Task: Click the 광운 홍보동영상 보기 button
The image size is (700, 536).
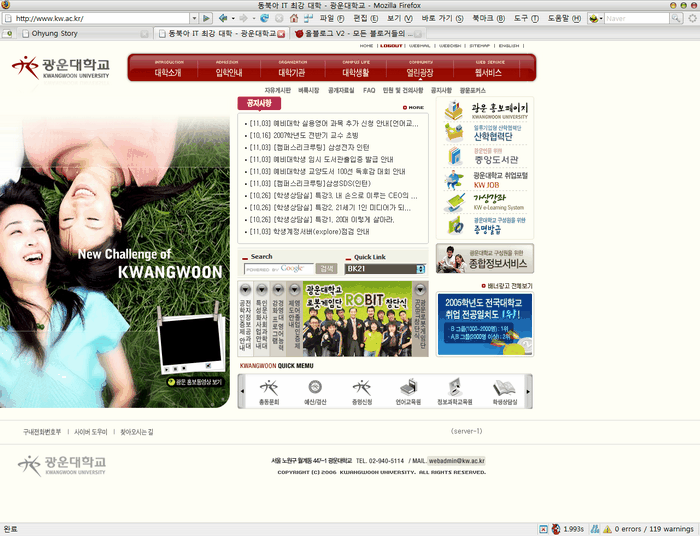Action: point(195,382)
